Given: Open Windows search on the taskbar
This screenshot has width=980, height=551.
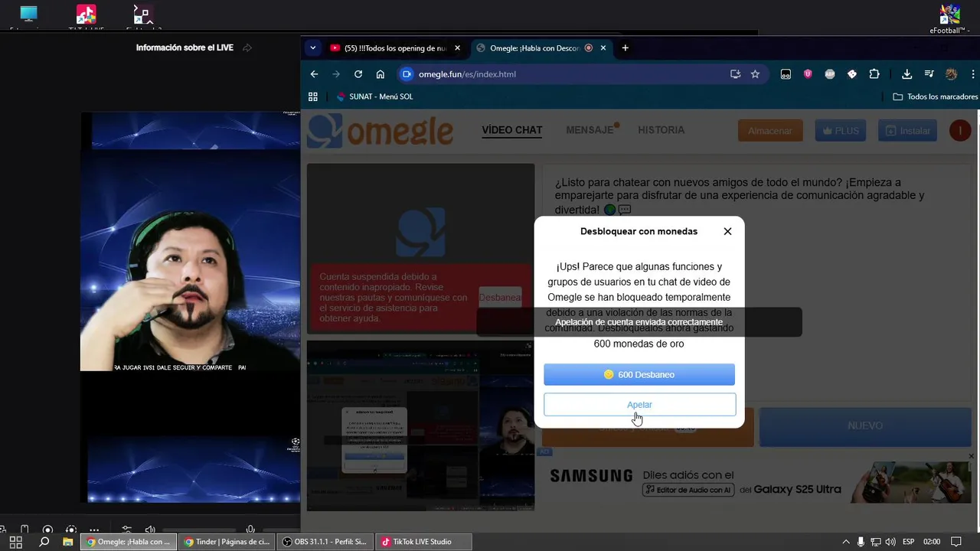Looking at the screenshot, I should pos(44,542).
